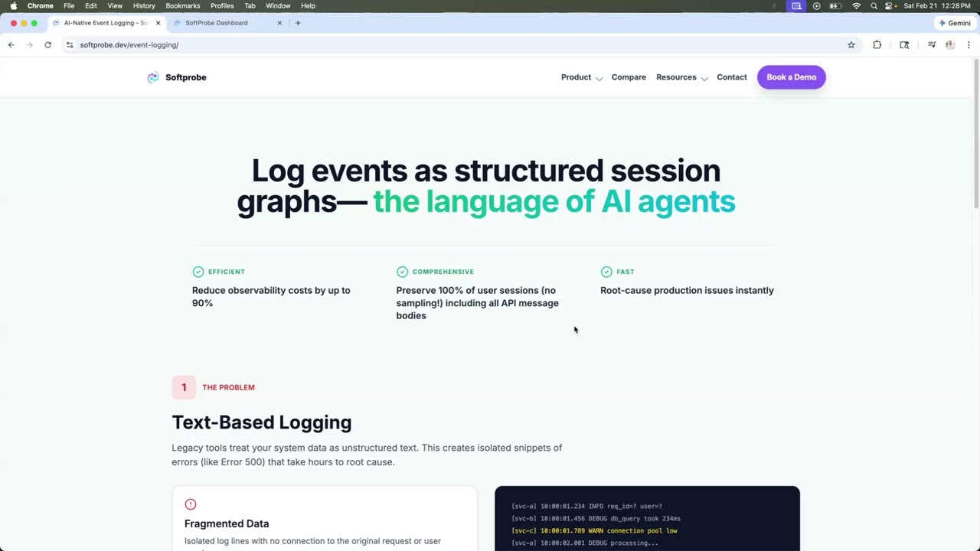Open the site information icon in the address bar
Screen dimensions: 980x551
tap(70, 45)
